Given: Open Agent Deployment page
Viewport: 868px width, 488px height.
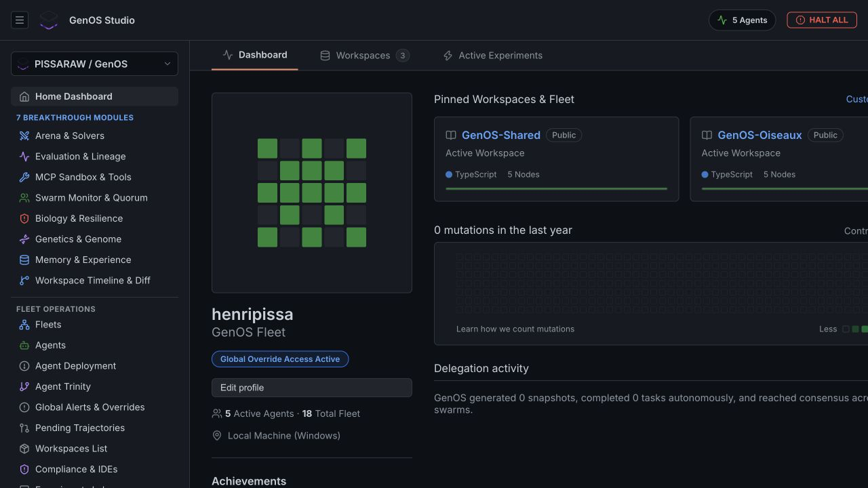Looking at the screenshot, I should [94, 366].
